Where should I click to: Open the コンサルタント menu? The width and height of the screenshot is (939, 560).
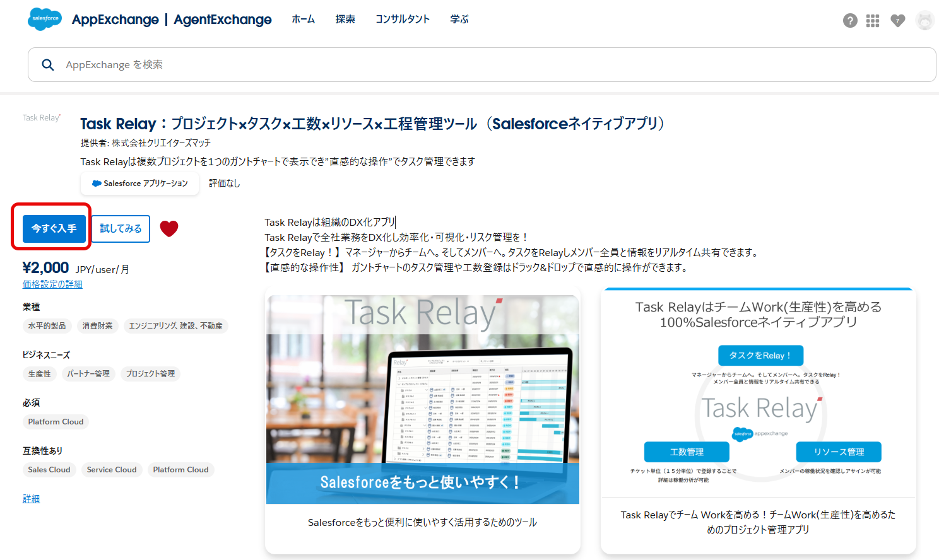(x=403, y=20)
